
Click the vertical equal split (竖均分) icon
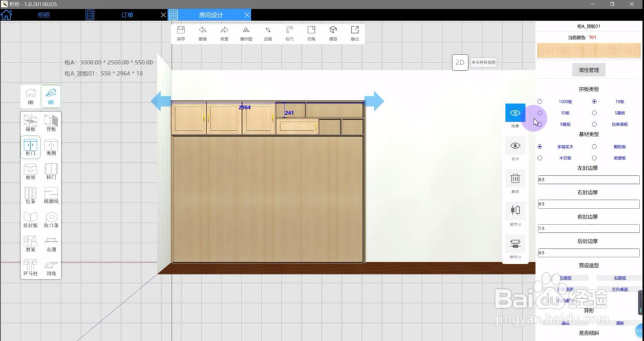click(x=515, y=210)
